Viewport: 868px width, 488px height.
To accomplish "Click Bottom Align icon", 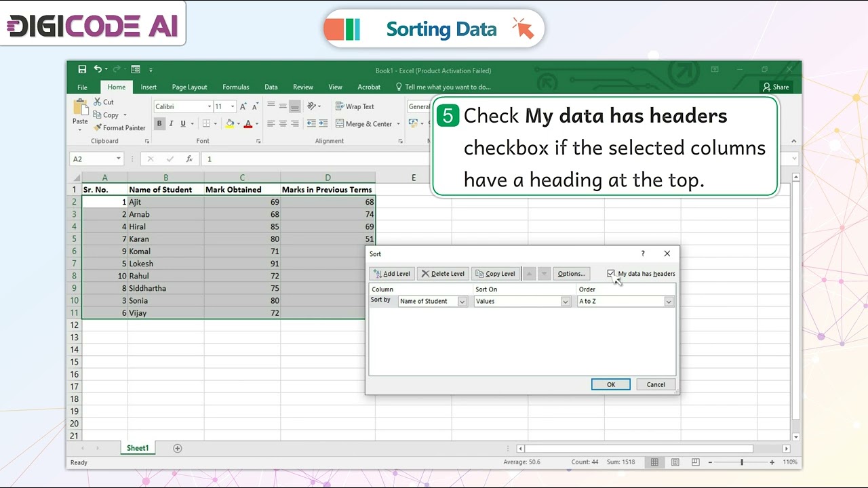I will coord(294,106).
